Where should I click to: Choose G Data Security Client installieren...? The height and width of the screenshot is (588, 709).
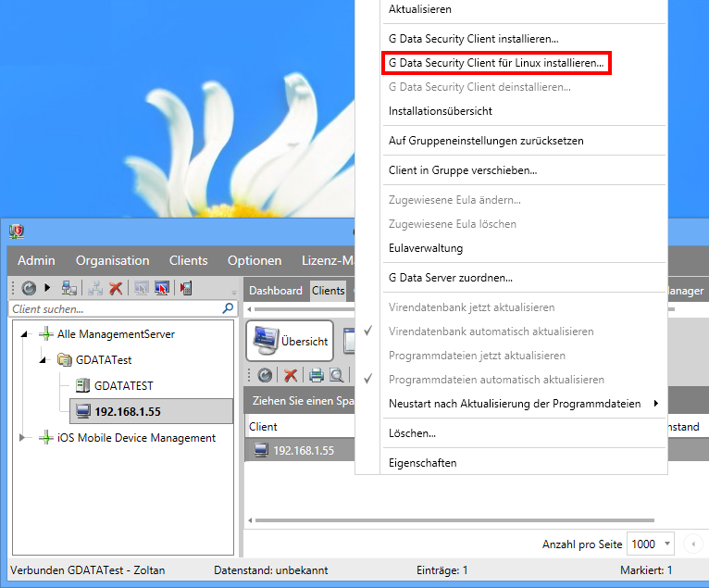pyautogui.click(x=473, y=39)
